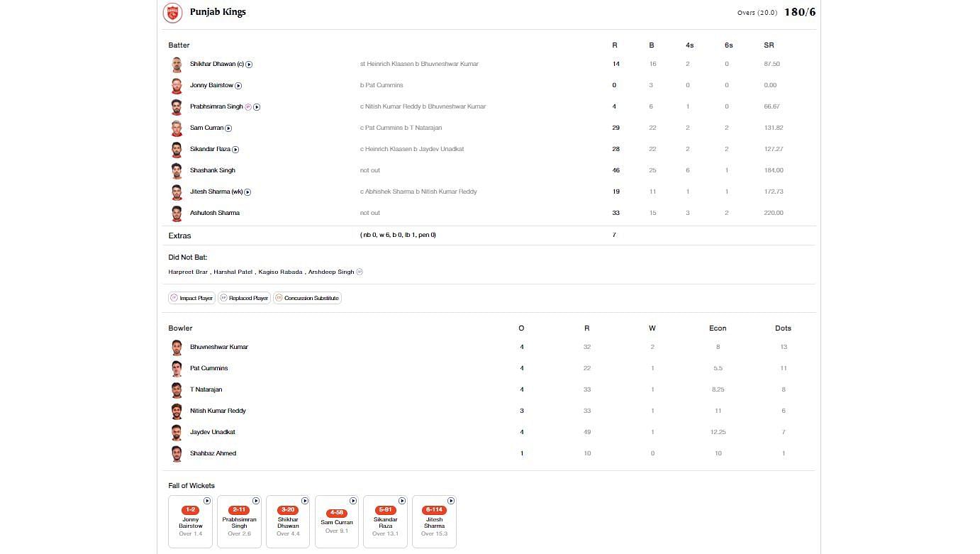The image size is (980, 554).
Task: Open the 4-58 Sam Curran wicket card
Action: click(x=337, y=521)
